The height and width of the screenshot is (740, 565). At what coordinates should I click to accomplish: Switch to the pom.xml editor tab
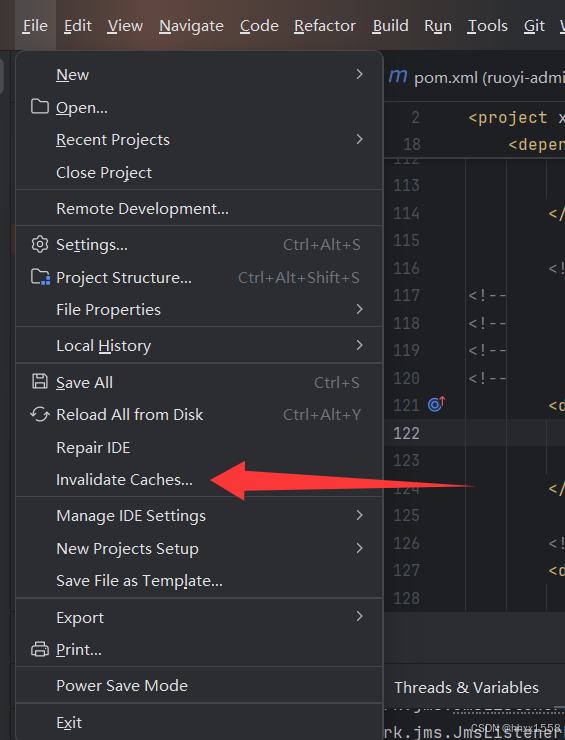click(x=476, y=77)
